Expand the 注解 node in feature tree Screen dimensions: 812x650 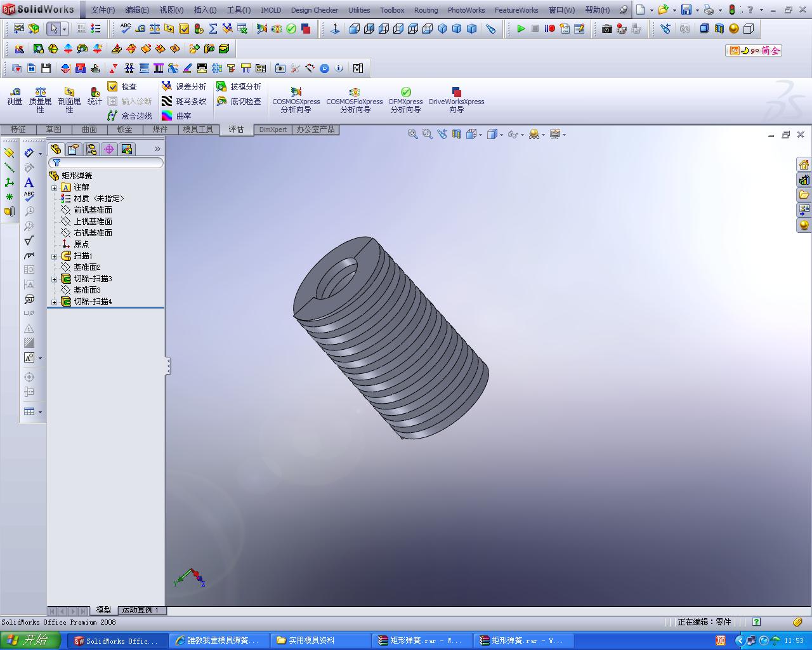(55, 187)
